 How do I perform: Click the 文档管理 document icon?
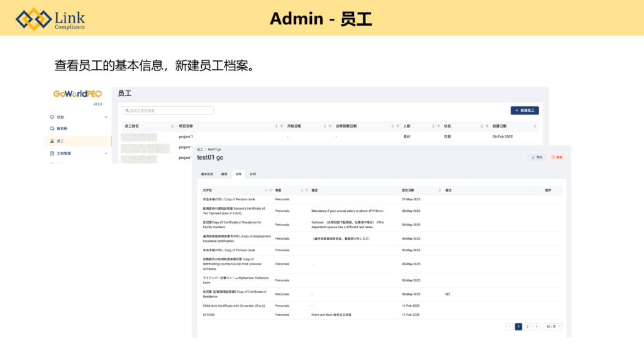point(52,153)
